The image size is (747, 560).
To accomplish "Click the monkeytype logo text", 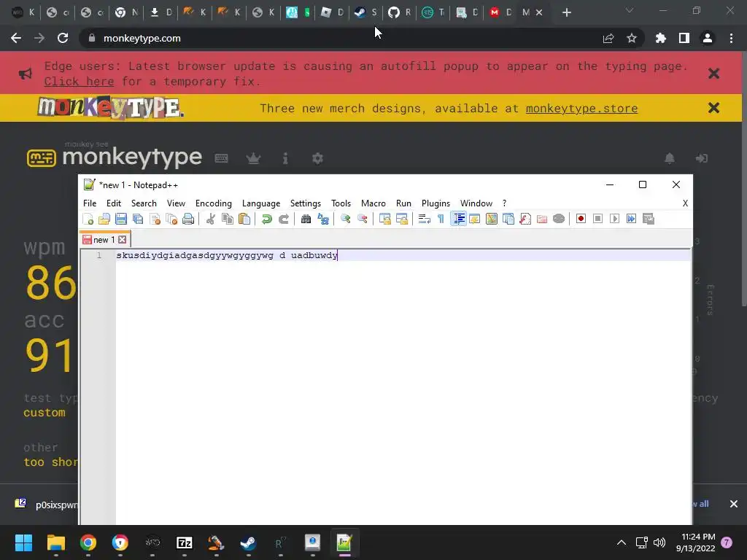I will coord(132,156).
